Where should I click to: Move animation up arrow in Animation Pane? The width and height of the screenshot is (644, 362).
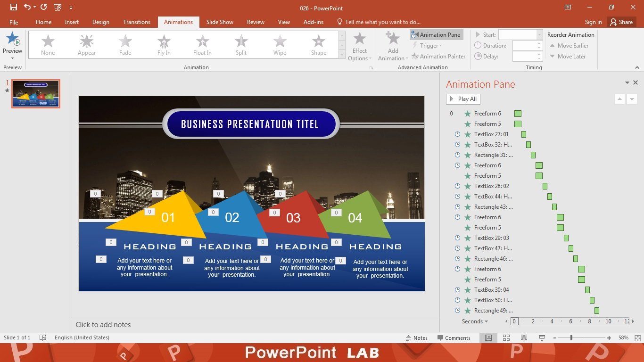619,99
